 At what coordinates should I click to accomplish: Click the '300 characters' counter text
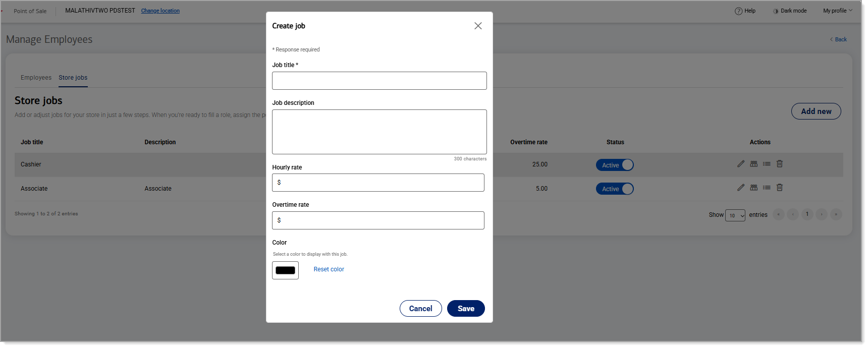pyautogui.click(x=470, y=159)
